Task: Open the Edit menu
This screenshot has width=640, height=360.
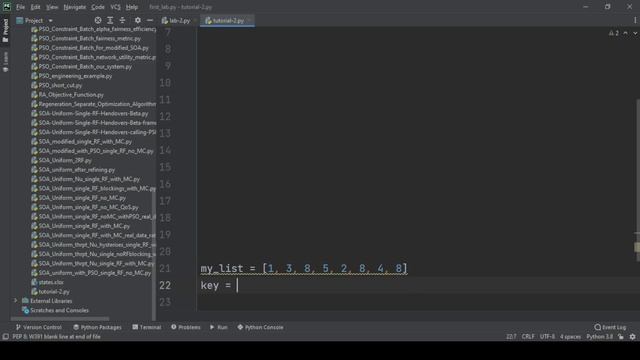Action: point(36,7)
